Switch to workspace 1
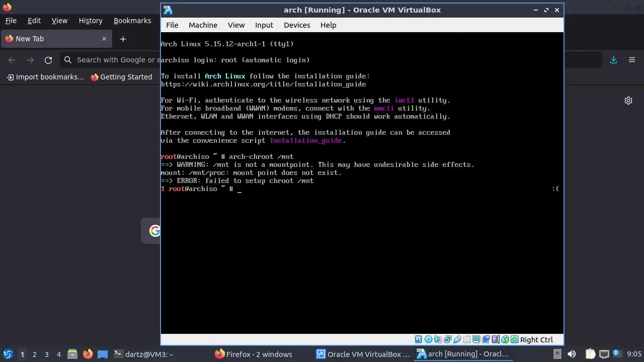 [x=22, y=354]
